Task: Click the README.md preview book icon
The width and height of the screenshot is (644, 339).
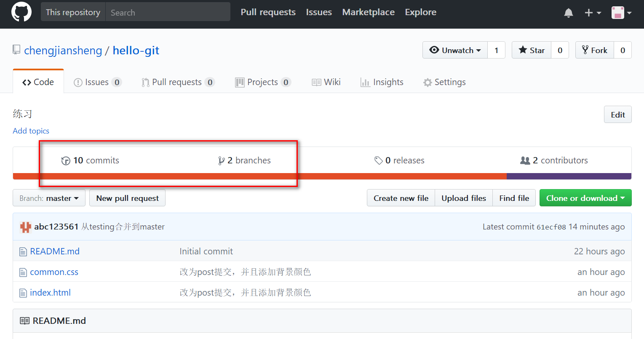Action: click(25, 321)
